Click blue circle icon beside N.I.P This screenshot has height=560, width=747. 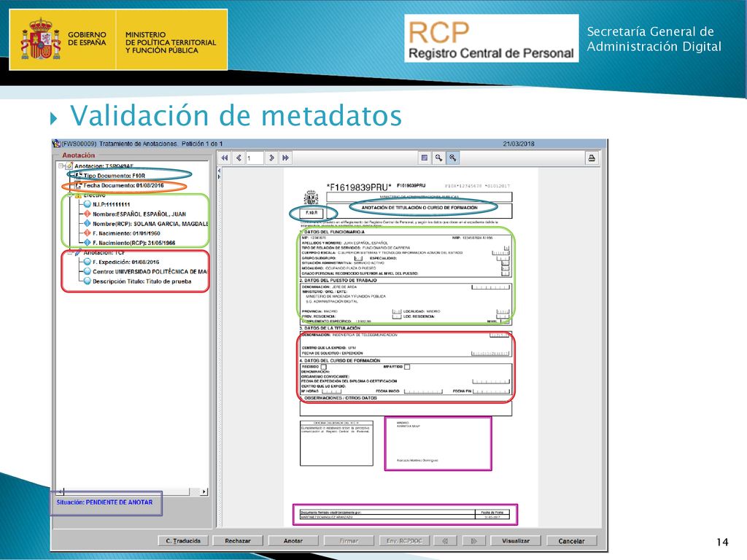(x=88, y=204)
